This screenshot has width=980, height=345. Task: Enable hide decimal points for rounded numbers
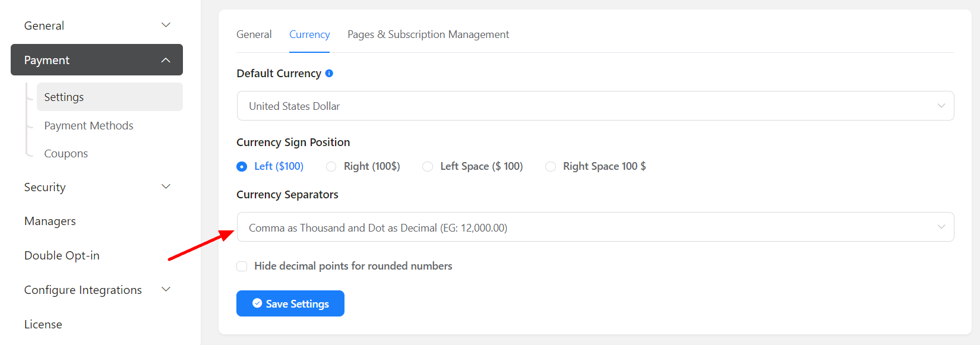[x=242, y=266]
